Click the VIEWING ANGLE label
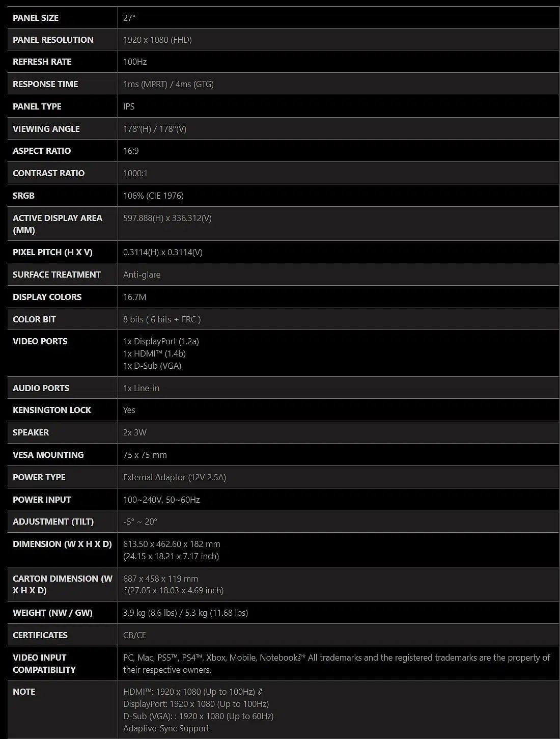560x739 pixels. tap(46, 129)
